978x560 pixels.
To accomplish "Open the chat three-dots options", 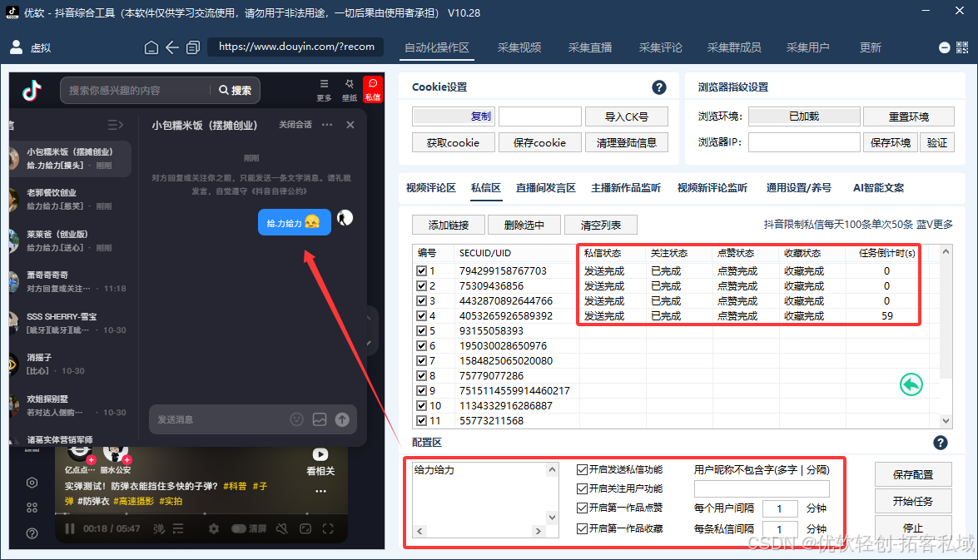I will pyautogui.click(x=327, y=125).
